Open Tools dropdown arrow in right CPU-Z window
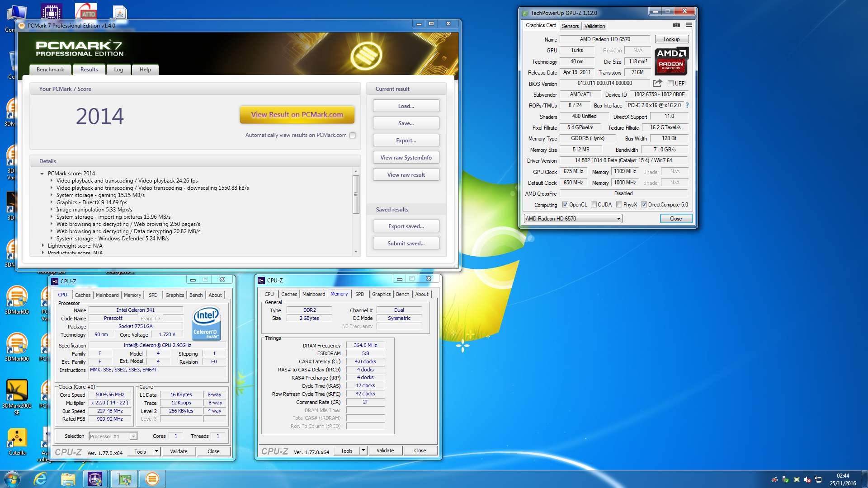This screenshot has width=868, height=488. tap(363, 450)
